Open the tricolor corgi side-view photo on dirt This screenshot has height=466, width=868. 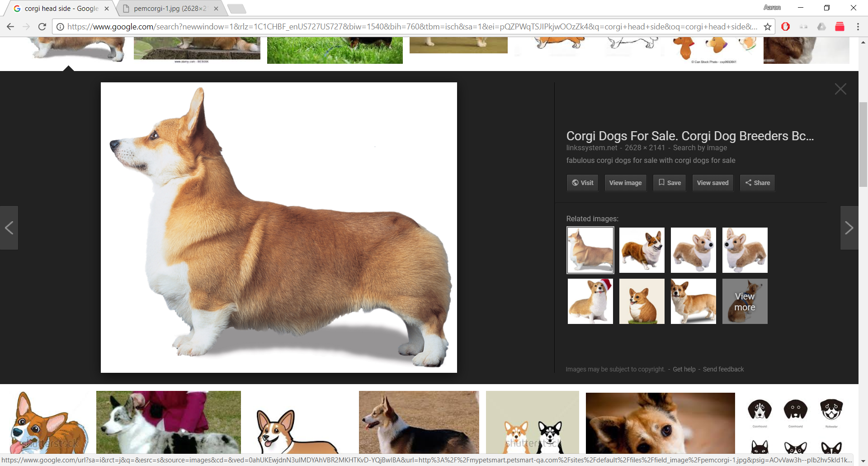tap(419, 422)
